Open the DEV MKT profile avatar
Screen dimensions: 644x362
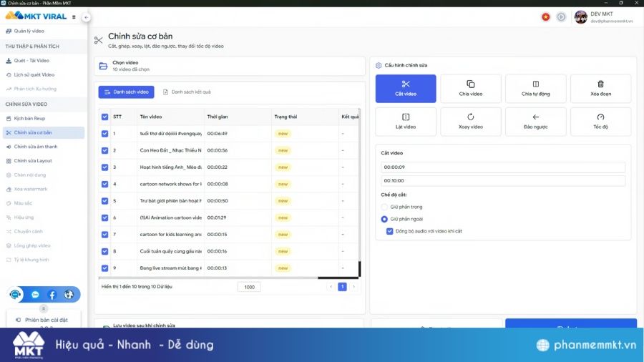(x=580, y=17)
